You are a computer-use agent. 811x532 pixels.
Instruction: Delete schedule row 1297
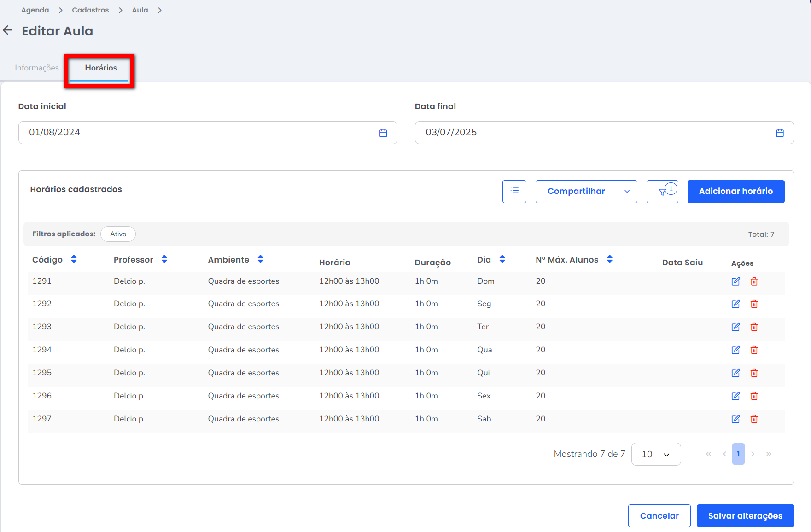[x=754, y=419]
